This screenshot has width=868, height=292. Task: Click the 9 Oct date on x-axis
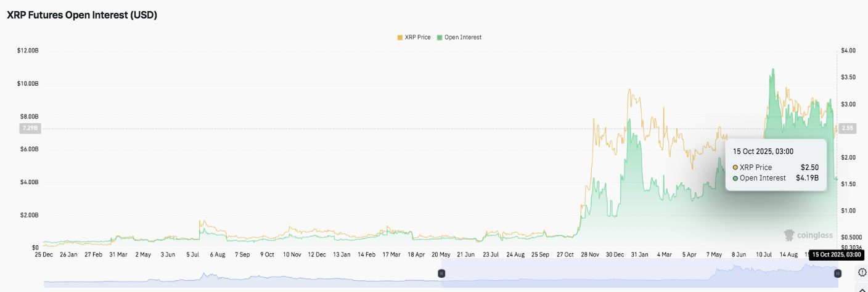(267, 254)
